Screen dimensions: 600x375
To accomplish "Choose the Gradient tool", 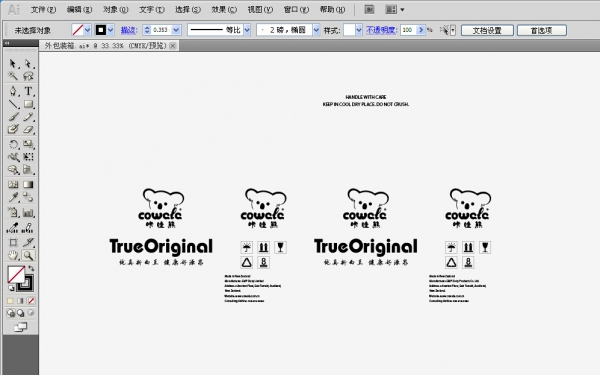I will click(x=28, y=184).
